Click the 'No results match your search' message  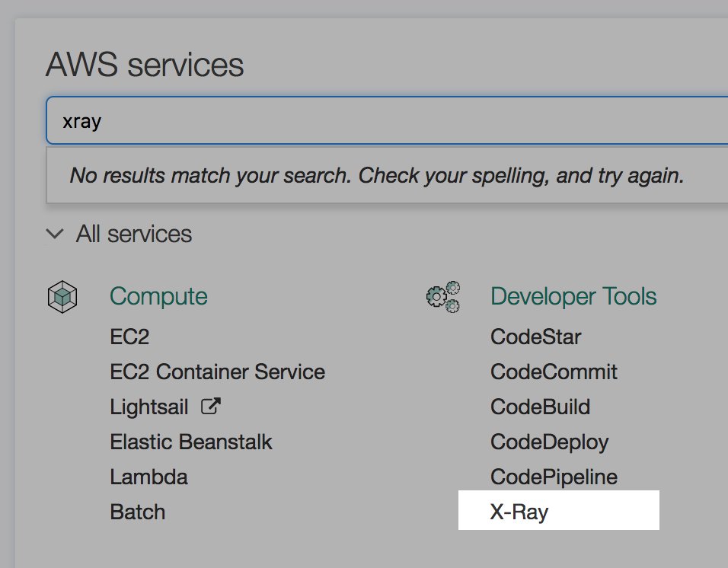point(376,175)
